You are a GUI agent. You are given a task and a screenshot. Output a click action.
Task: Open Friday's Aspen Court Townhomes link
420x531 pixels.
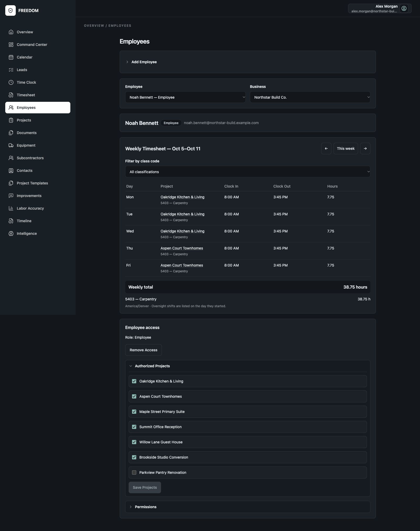click(x=182, y=265)
